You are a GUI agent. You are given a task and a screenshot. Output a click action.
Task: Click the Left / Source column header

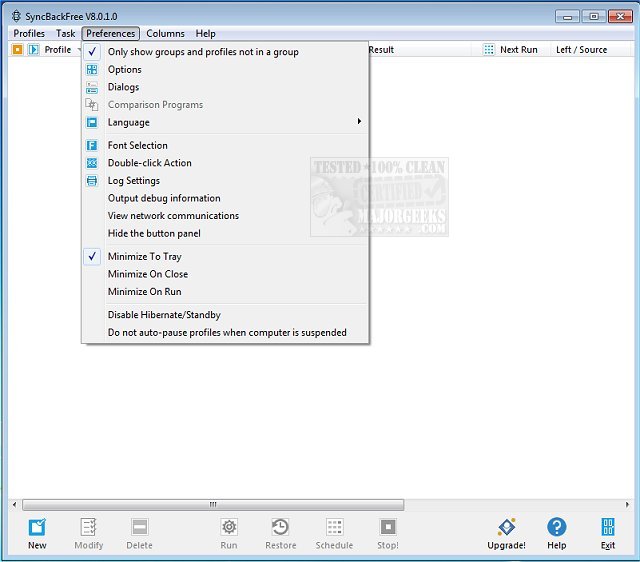581,50
